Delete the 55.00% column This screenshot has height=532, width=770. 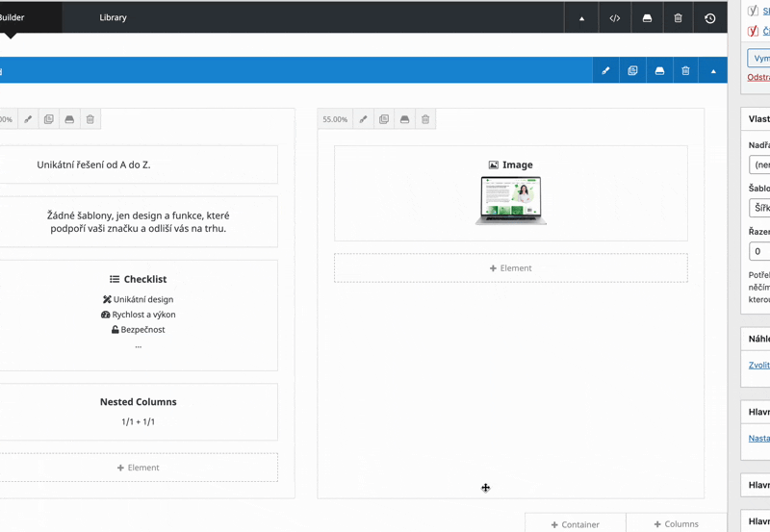pos(425,120)
